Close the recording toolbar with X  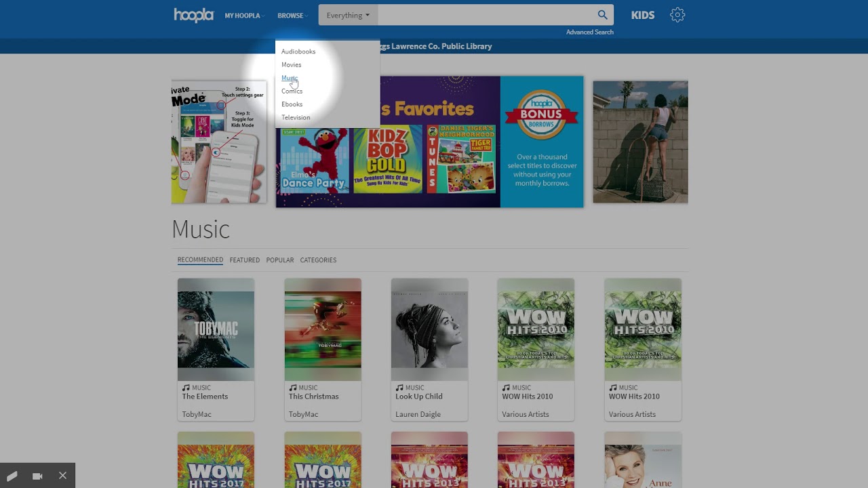(x=62, y=476)
